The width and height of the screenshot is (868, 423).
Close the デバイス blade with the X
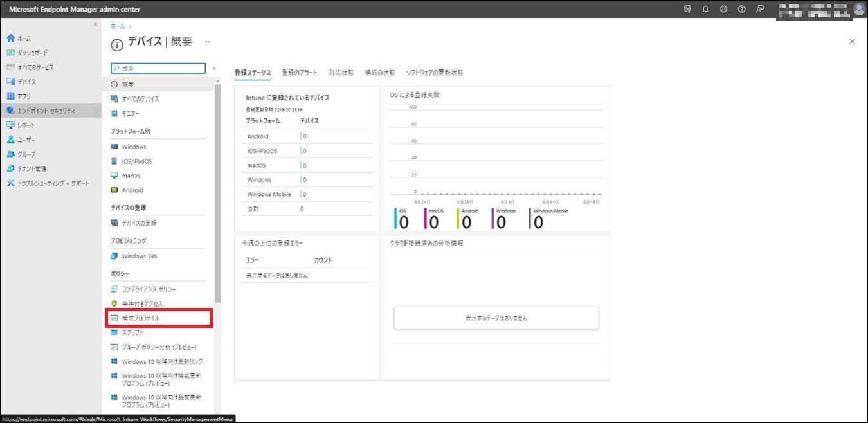pyautogui.click(x=852, y=42)
